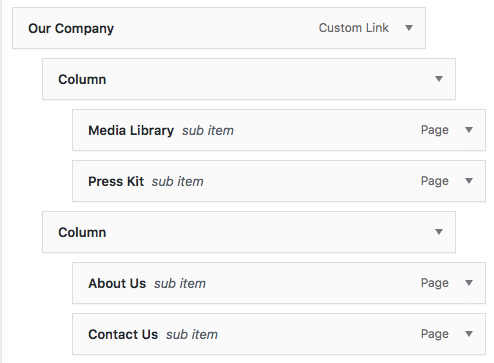Click the Contact Us item title
Viewport: 494px width, 363px height.
tap(123, 335)
